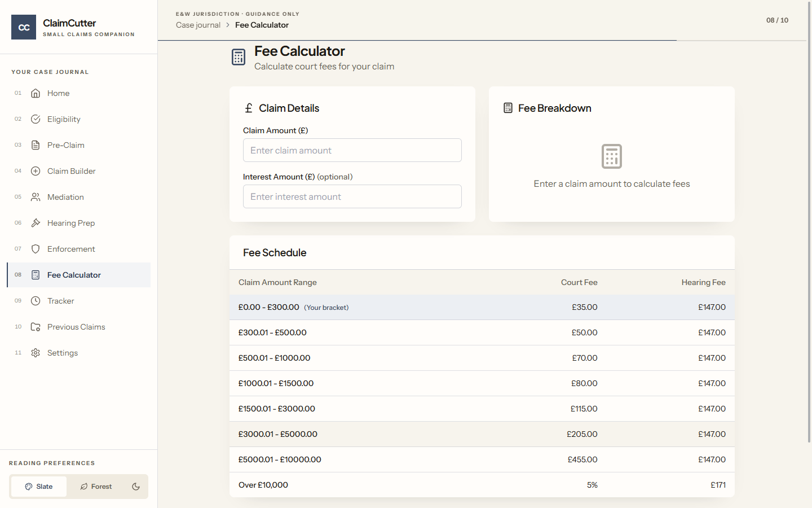Click the Settings gear icon
Screen dimensions: 812x508
coord(36,353)
